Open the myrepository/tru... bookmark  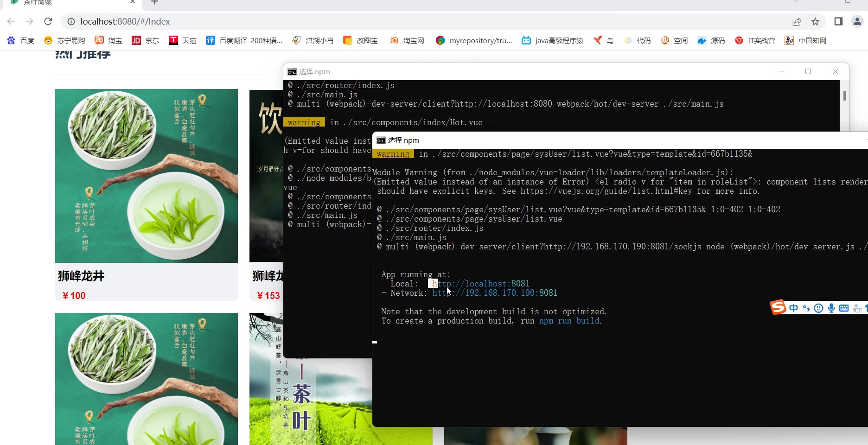click(474, 40)
